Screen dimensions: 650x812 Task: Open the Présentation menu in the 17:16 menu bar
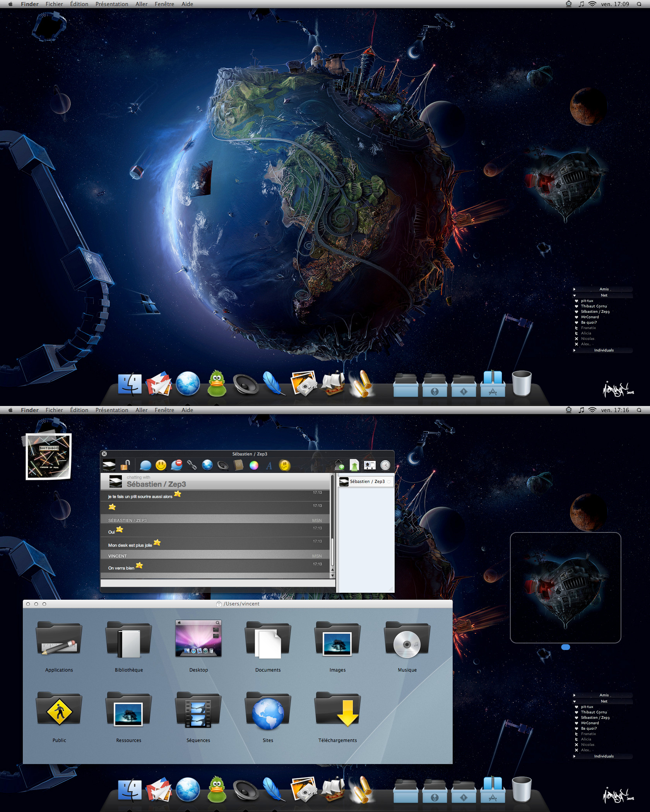pyautogui.click(x=112, y=410)
